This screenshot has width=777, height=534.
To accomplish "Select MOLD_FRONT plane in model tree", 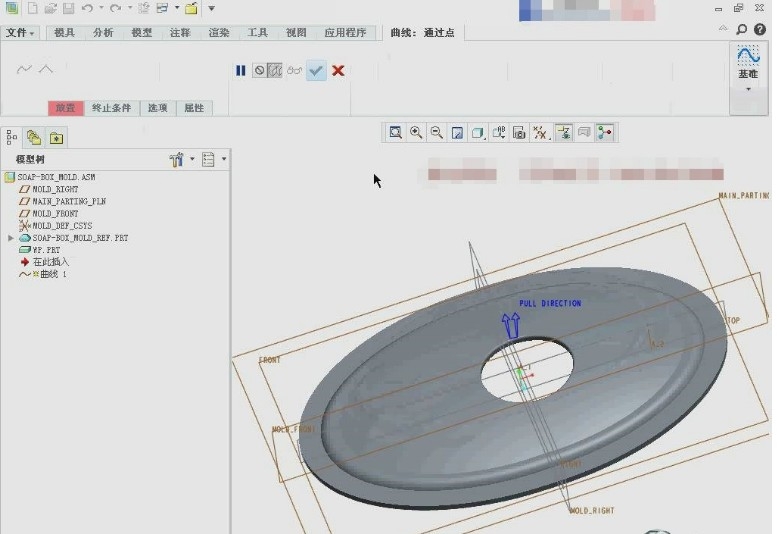I will pos(49,214).
